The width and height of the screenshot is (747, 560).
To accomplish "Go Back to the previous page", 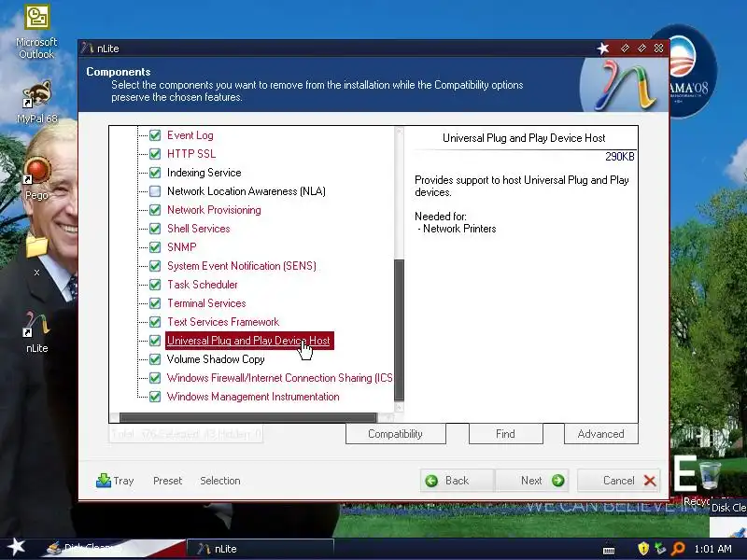I will (458, 481).
